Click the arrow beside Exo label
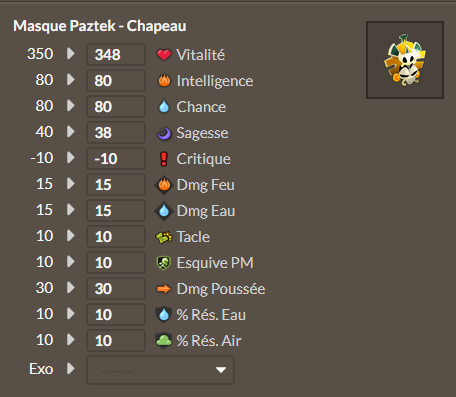 pyautogui.click(x=71, y=369)
